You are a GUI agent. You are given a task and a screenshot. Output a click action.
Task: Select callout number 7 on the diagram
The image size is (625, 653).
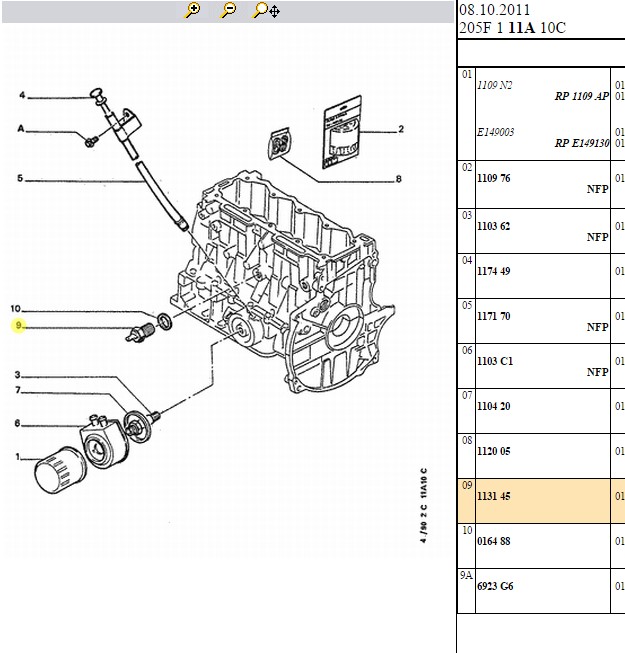pyautogui.click(x=17, y=390)
